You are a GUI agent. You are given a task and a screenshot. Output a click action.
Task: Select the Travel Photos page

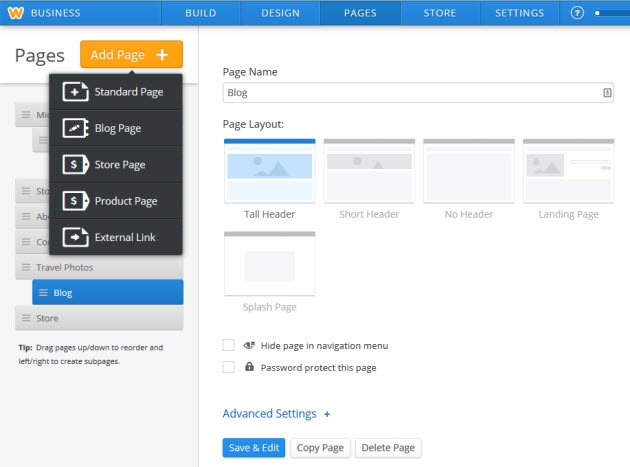point(99,267)
